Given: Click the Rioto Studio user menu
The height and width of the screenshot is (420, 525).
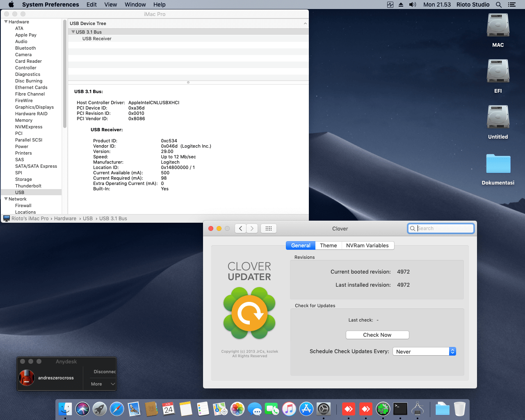Looking at the screenshot, I should (473, 5).
